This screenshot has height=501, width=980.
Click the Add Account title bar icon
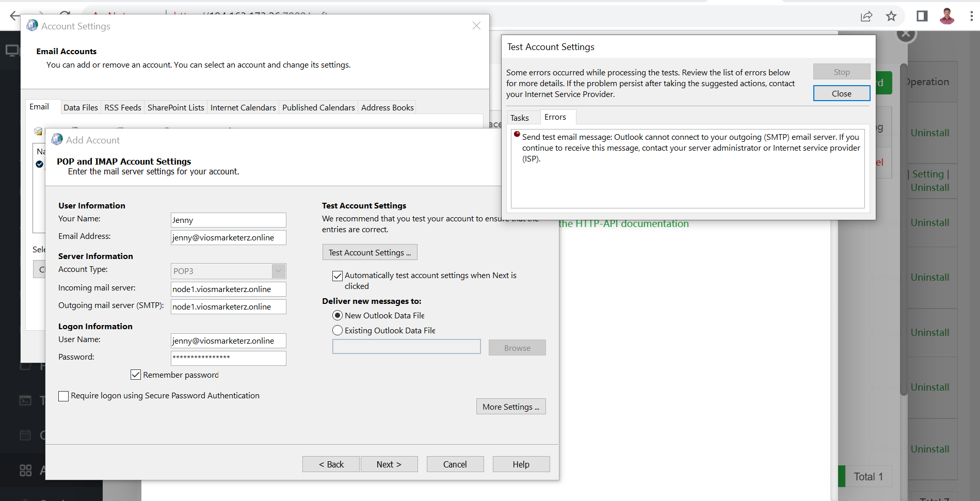[57, 139]
